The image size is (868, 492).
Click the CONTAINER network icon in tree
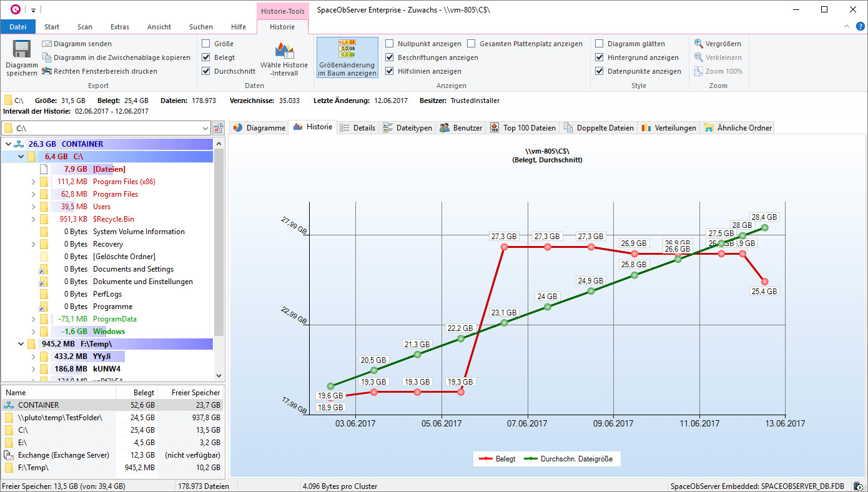[19, 144]
